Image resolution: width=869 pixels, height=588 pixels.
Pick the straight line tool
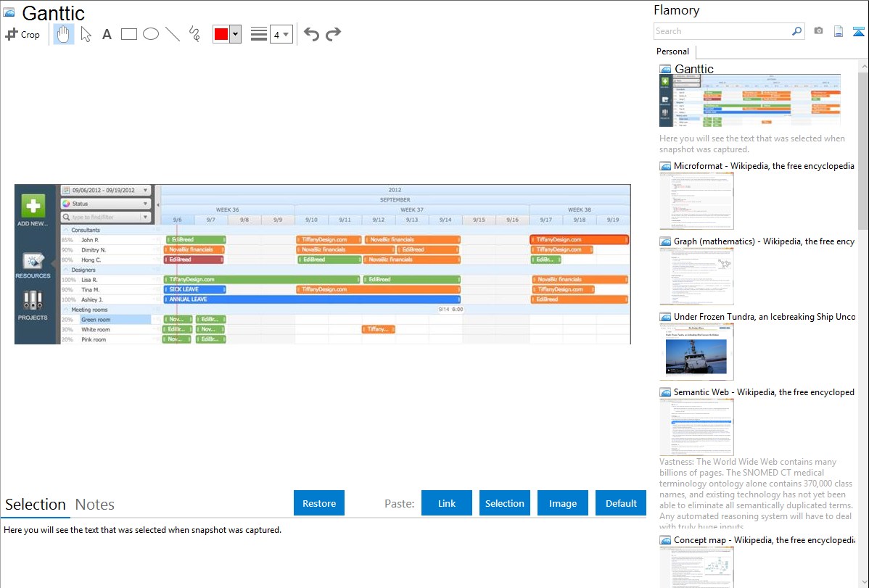[173, 34]
